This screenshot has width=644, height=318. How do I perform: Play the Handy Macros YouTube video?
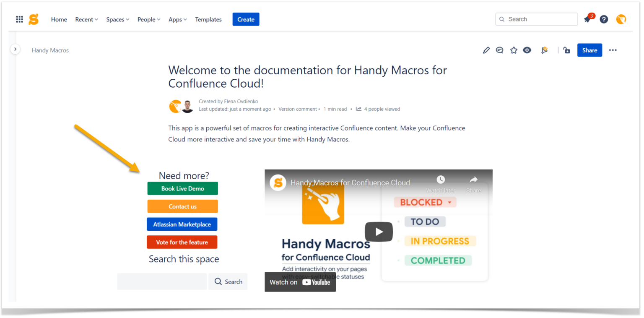[379, 231]
